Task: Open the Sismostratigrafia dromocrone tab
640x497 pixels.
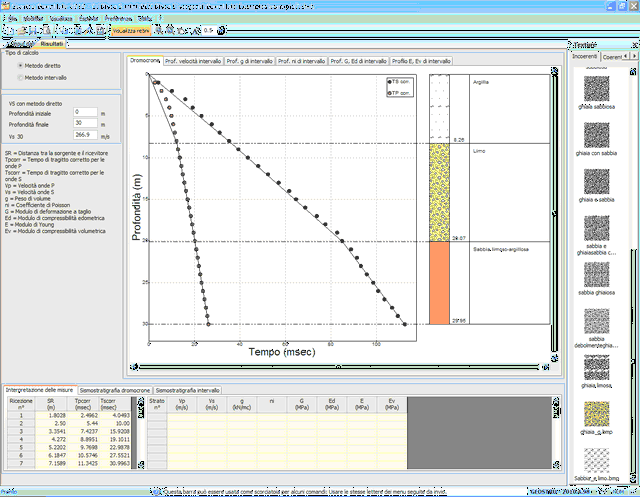Action: pyautogui.click(x=115, y=390)
